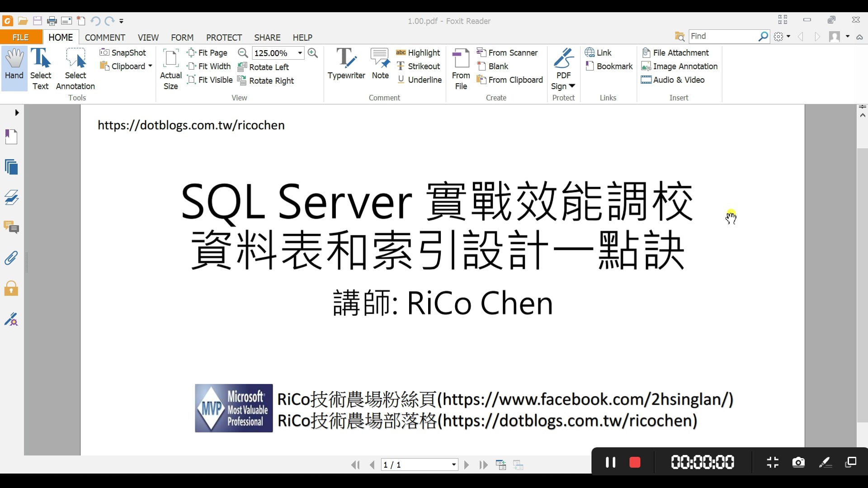Click the zoom in magnifier icon
The width and height of the screenshot is (868, 488).
click(312, 53)
